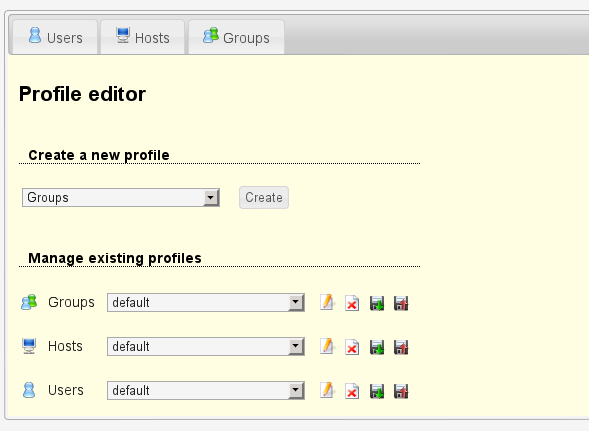This screenshot has height=431, width=589.
Task: Edit the Groups default profile (pencil icon)
Action: 327,302
